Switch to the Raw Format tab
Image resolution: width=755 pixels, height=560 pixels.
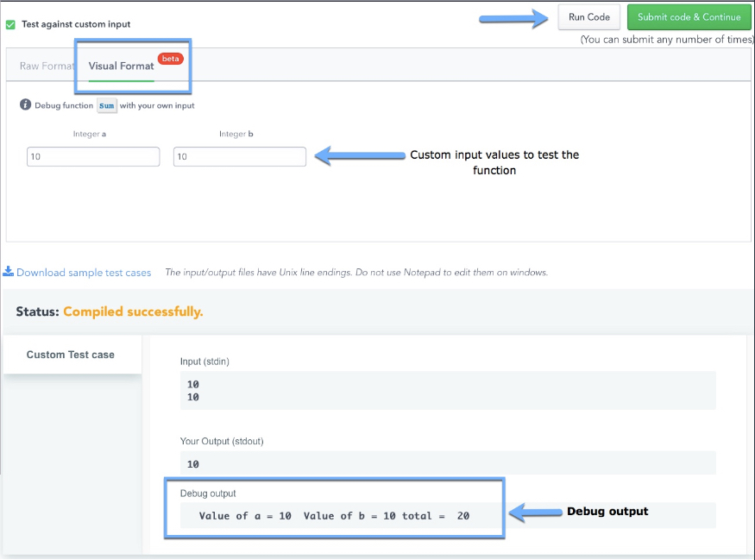coord(46,66)
